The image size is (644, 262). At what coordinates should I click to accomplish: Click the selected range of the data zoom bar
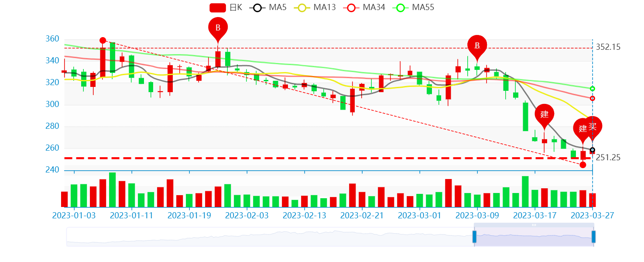(534, 237)
